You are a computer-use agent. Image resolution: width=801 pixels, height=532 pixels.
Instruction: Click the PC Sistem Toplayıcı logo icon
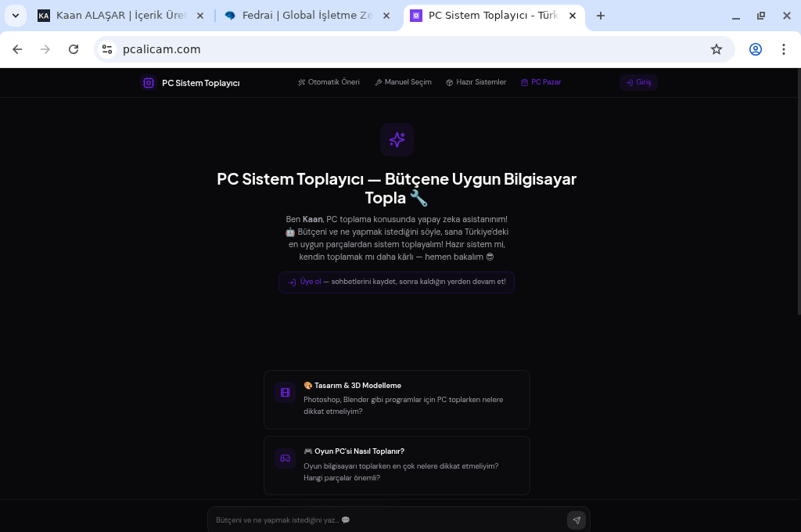coord(149,82)
